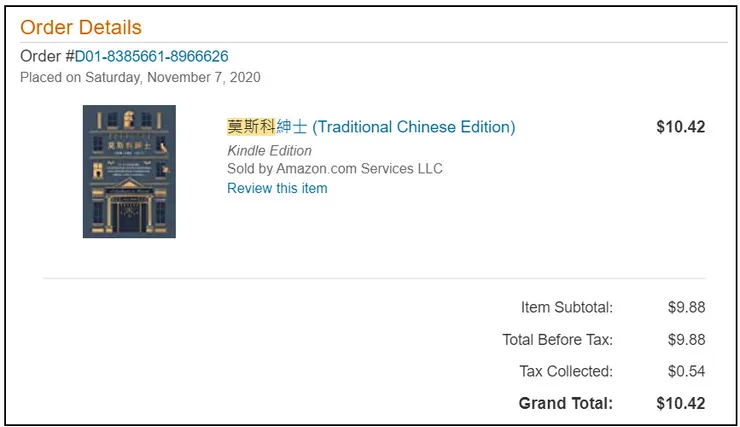
Task: Click the Placed on Saturday, November 7 date
Action: (140, 77)
